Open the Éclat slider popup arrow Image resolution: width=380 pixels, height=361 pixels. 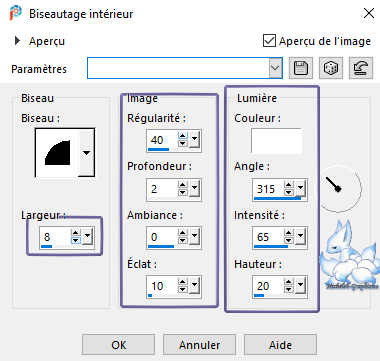194,286
